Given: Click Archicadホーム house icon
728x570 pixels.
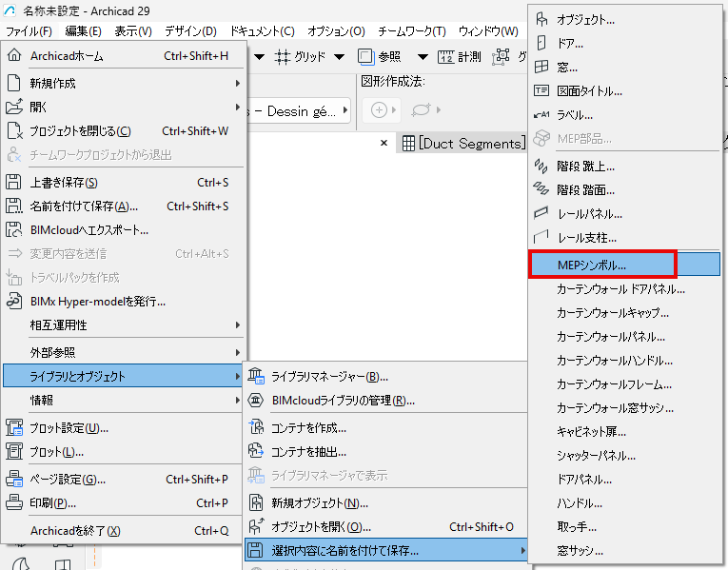Looking at the screenshot, I should (14, 55).
